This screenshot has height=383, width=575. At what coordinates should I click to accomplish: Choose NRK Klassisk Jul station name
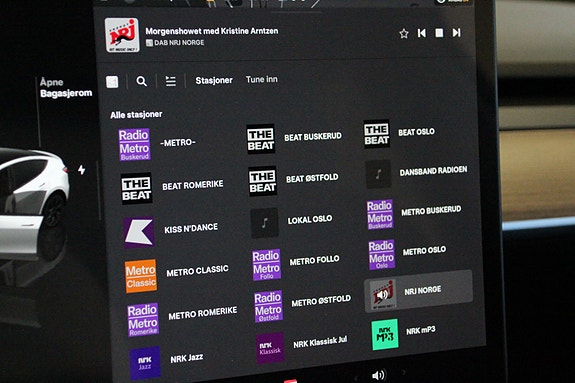pyautogui.click(x=320, y=343)
